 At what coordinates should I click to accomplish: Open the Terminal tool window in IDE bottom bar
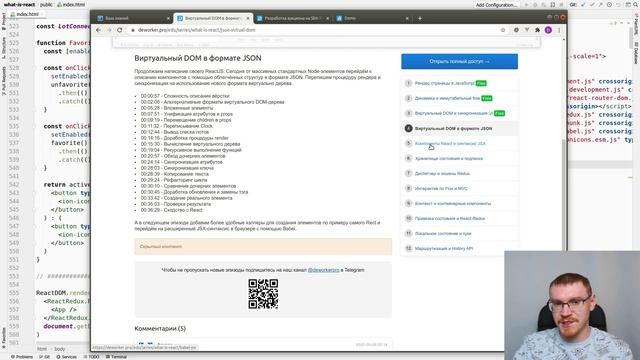[116, 357]
